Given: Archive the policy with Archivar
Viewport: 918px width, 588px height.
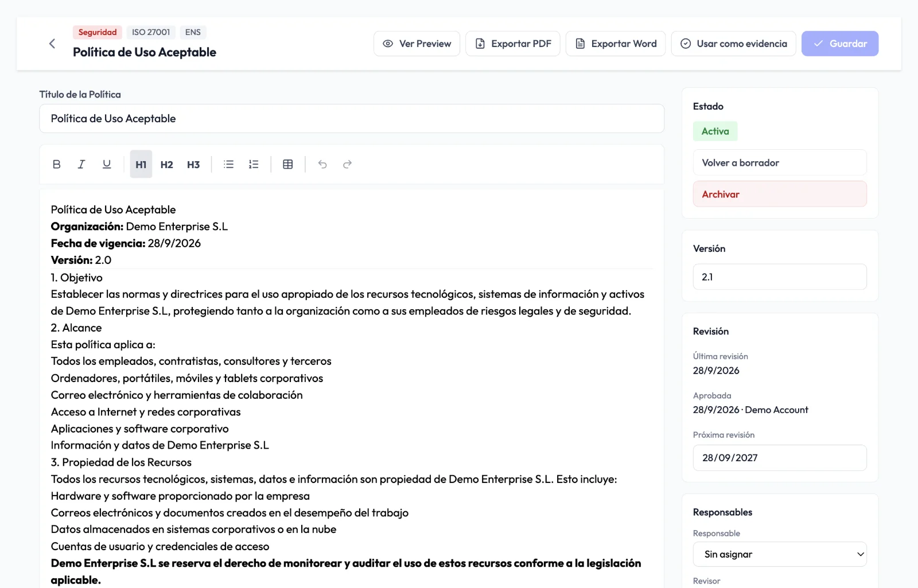Looking at the screenshot, I should [x=780, y=194].
